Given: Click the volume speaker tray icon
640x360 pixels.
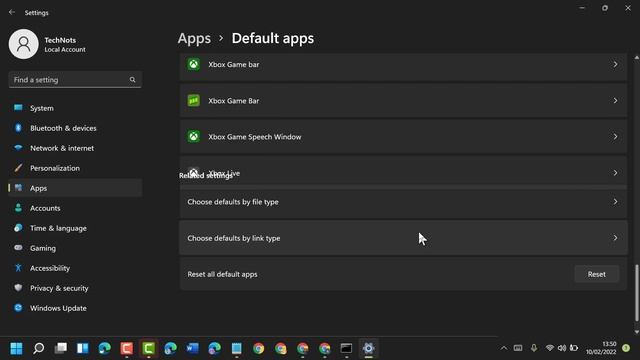Looking at the screenshot, I should 562,348.
